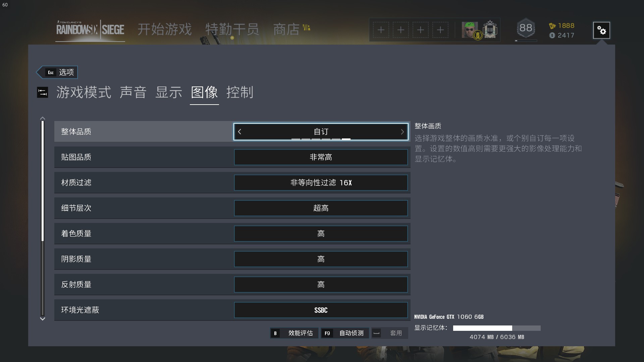Click the 效能评估 benchmark button
The image size is (644, 362).
tap(294, 333)
